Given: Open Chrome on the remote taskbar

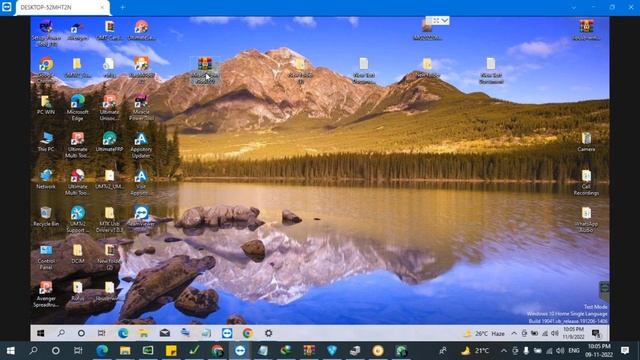Looking at the screenshot, I should coord(247,333).
